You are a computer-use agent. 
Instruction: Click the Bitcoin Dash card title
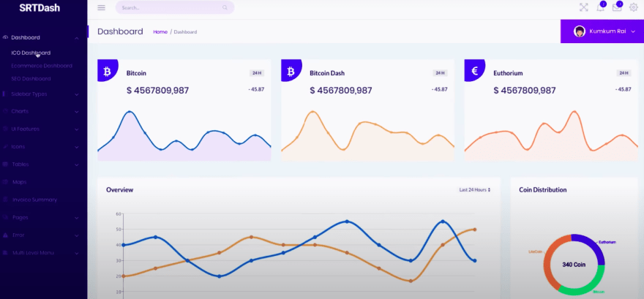click(x=327, y=73)
